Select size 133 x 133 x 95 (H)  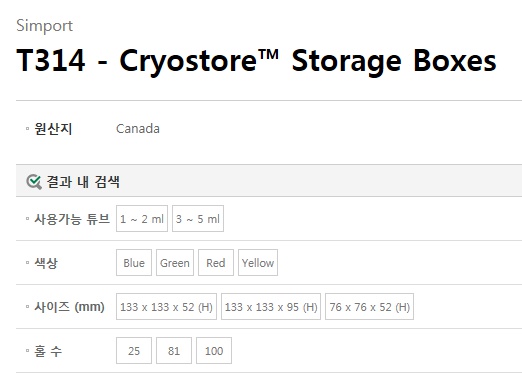pyautogui.click(x=271, y=307)
